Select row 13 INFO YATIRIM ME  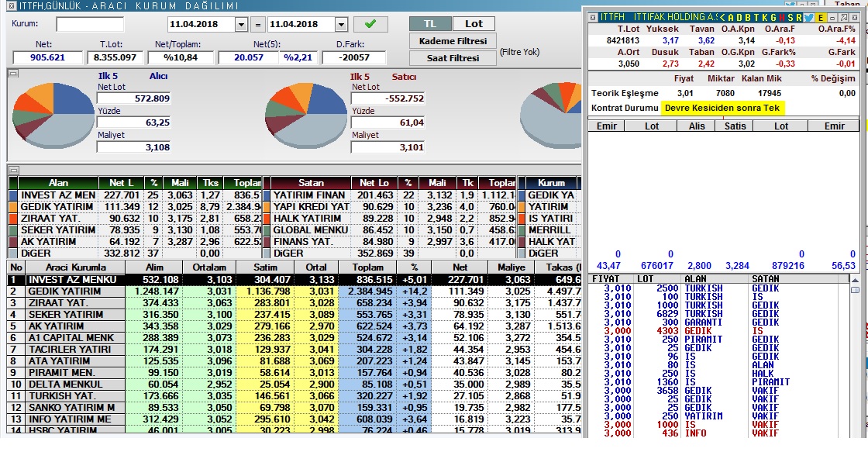click(x=294, y=419)
